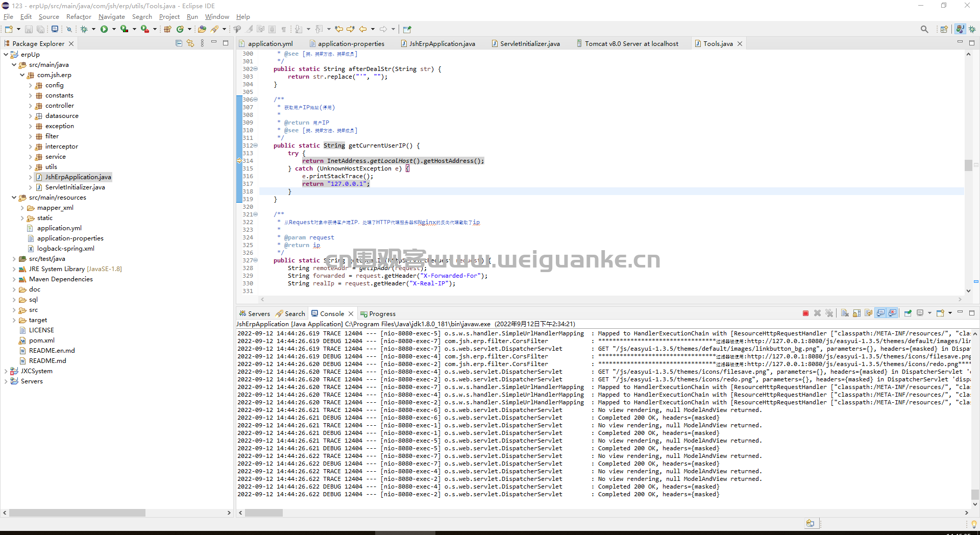The width and height of the screenshot is (980, 535).
Task: Click the Run External Tools icon
Action: (x=145, y=29)
